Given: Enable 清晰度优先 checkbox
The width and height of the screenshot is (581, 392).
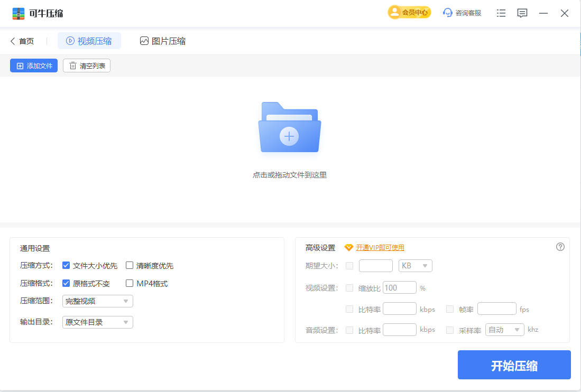Looking at the screenshot, I should pos(130,265).
